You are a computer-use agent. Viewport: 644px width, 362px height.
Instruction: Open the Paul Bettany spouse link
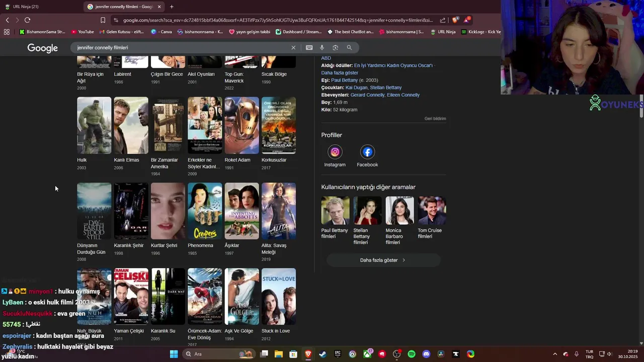pyautogui.click(x=344, y=80)
